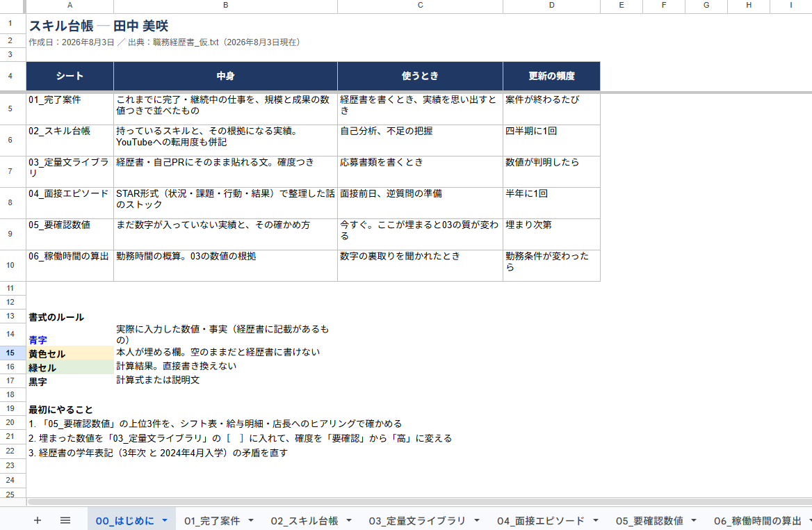Viewport: 812px width, 530px height.
Task: Select the cell reading 案件が終わるたび
Action: tap(551, 109)
